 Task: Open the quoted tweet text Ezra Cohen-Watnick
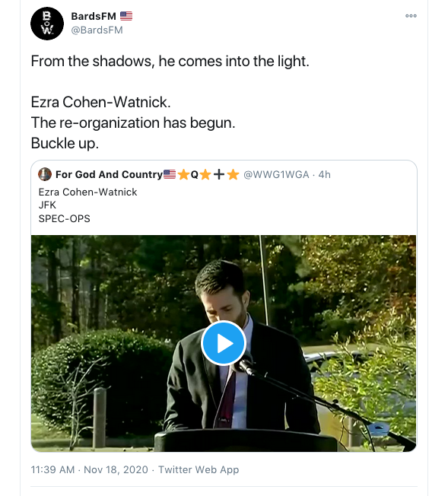point(87,192)
